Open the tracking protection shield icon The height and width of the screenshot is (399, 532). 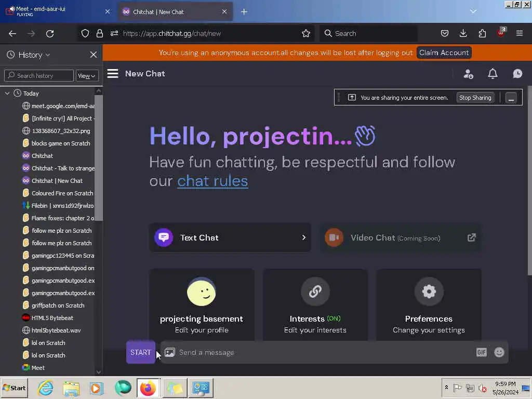[85, 33]
